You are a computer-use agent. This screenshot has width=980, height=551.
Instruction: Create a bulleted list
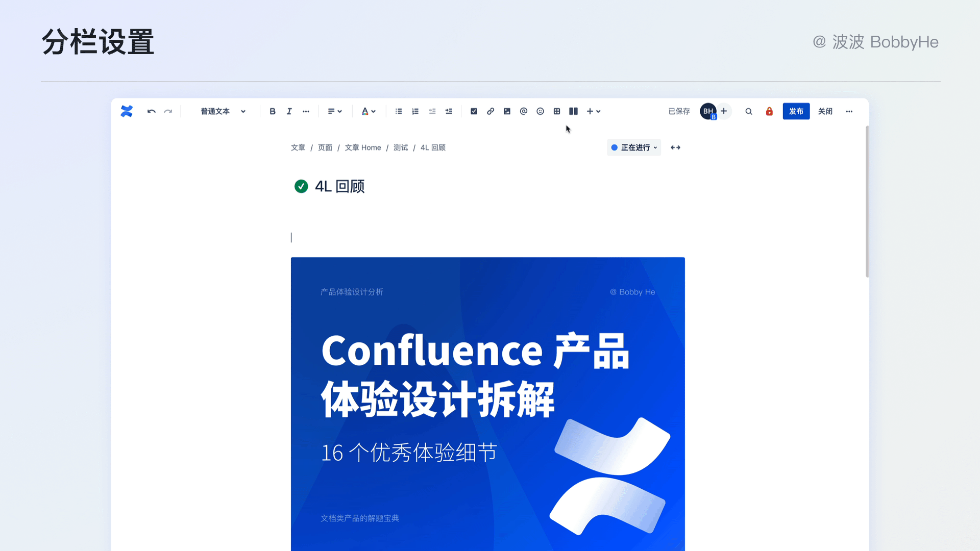point(399,111)
